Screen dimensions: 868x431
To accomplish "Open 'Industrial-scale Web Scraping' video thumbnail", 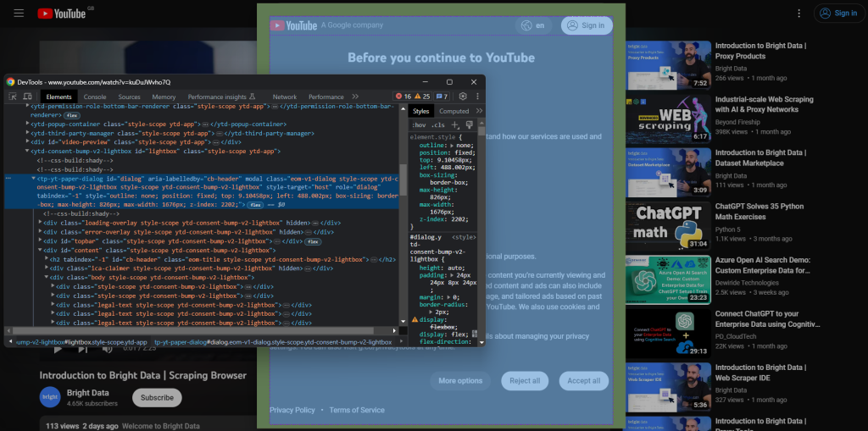I will [x=668, y=119].
